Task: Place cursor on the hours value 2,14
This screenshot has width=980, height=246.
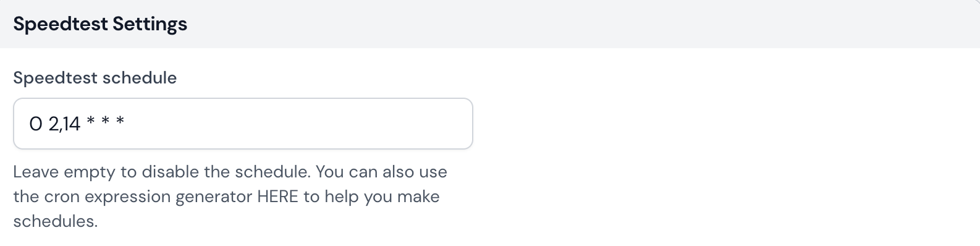Action: [x=64, y=124]
